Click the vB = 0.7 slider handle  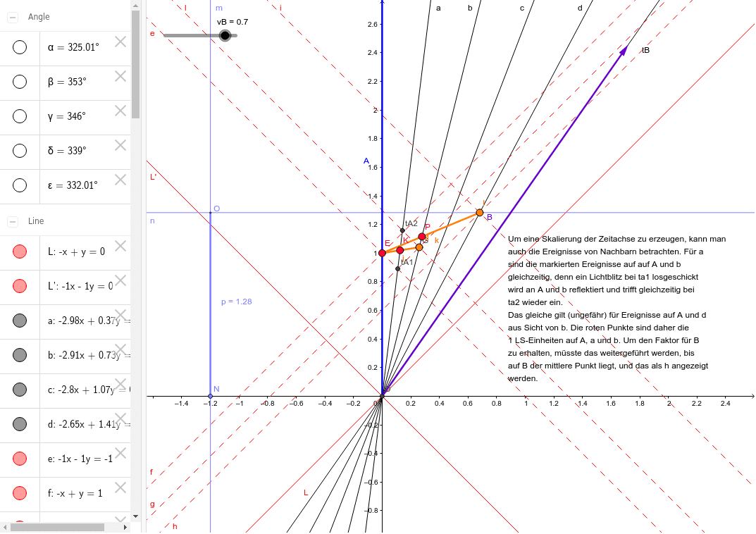click(x=225, y=35)
